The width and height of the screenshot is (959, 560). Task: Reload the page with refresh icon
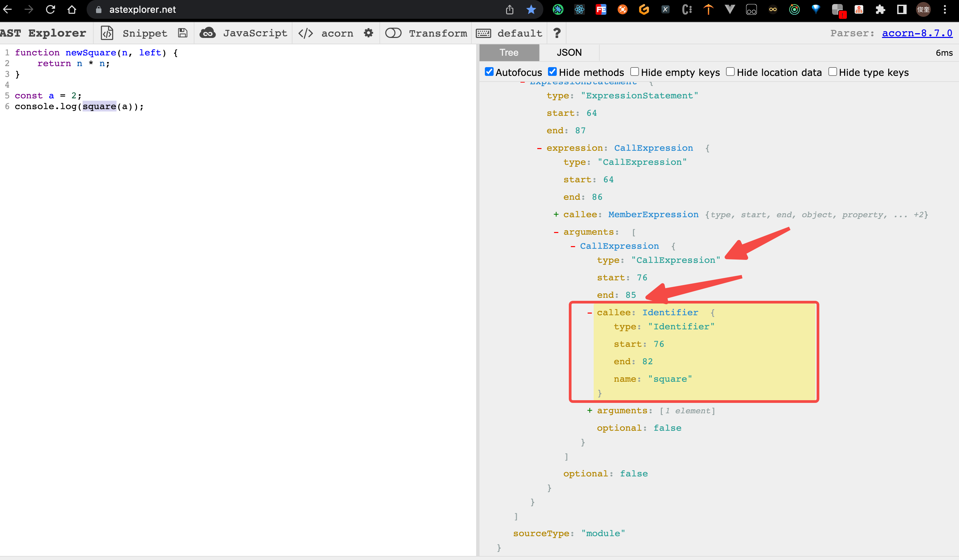pyautogui.click(x=50, y=9)
